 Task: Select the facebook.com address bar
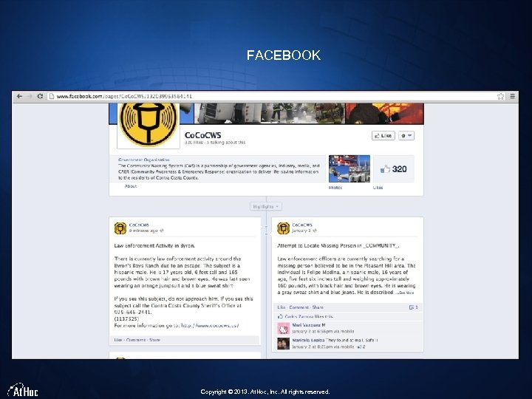[276, 96]
